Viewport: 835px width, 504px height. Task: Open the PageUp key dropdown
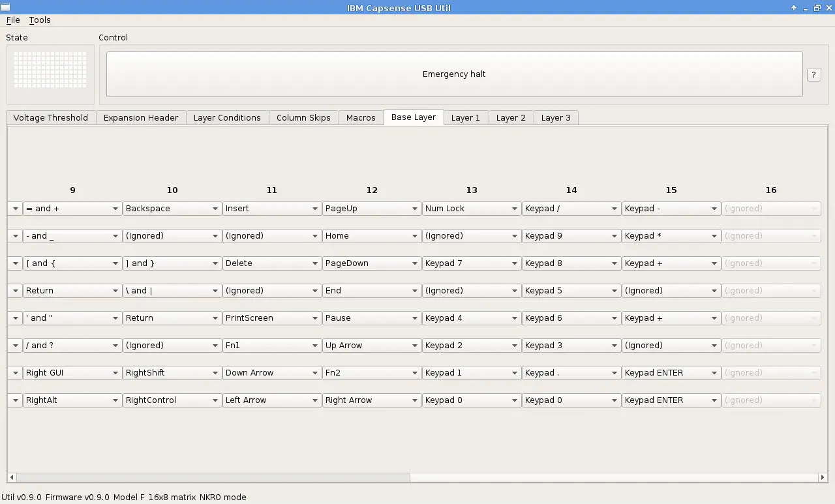(371, 209)
